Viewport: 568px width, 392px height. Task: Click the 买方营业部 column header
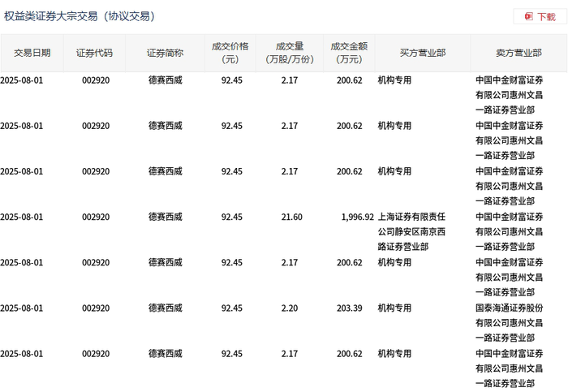coord(423,53)
